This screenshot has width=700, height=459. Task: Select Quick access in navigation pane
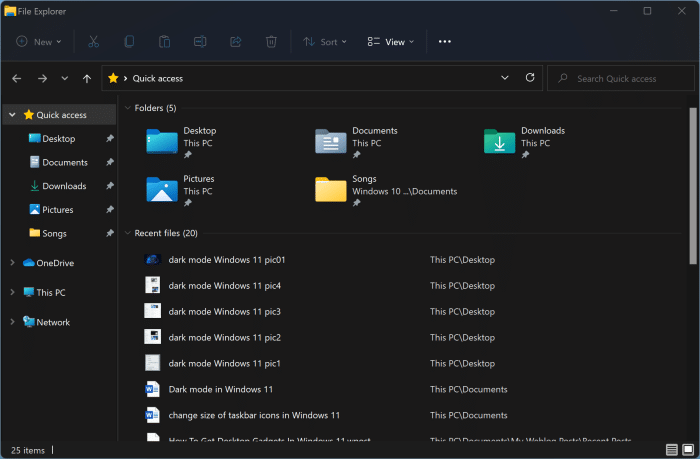(61, 115)
